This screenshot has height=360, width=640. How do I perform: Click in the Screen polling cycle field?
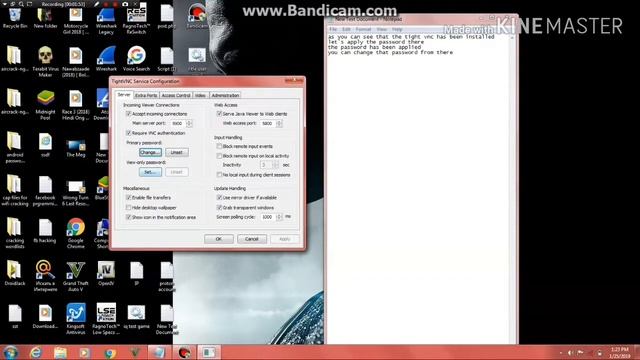tap(268, 217)
